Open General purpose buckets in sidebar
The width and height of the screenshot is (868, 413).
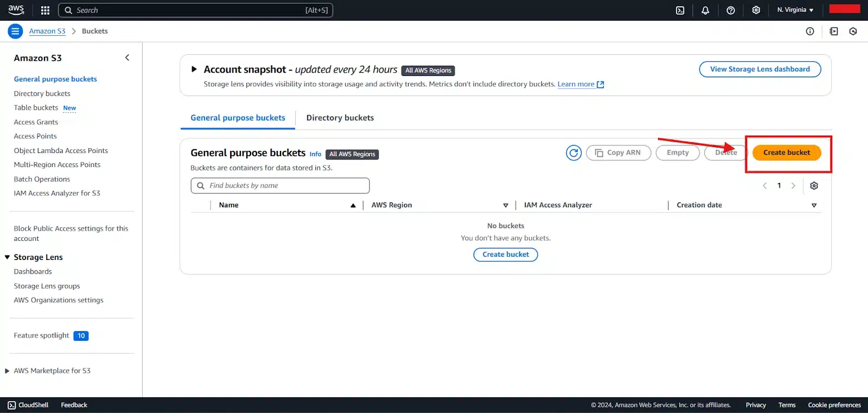[55, 79]
